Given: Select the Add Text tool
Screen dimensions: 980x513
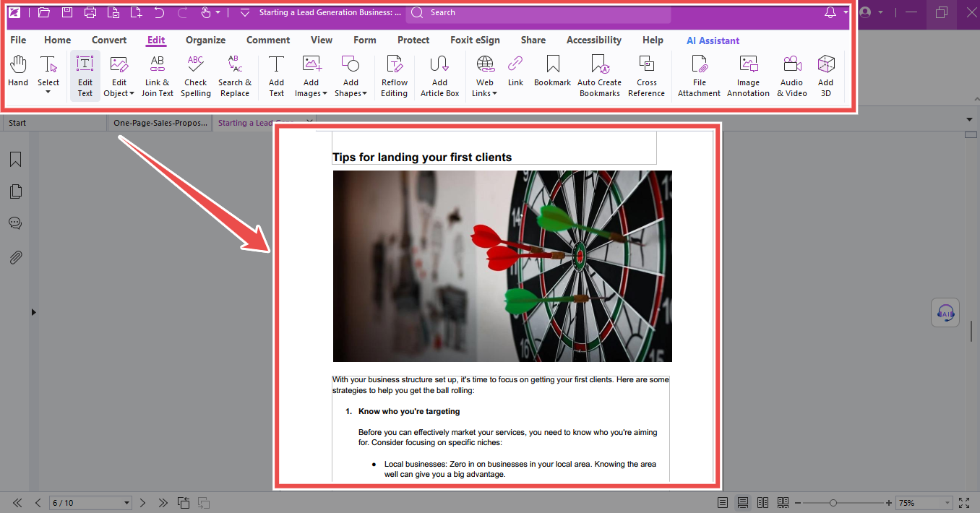Looking at the screenshot, I should 275,75.
